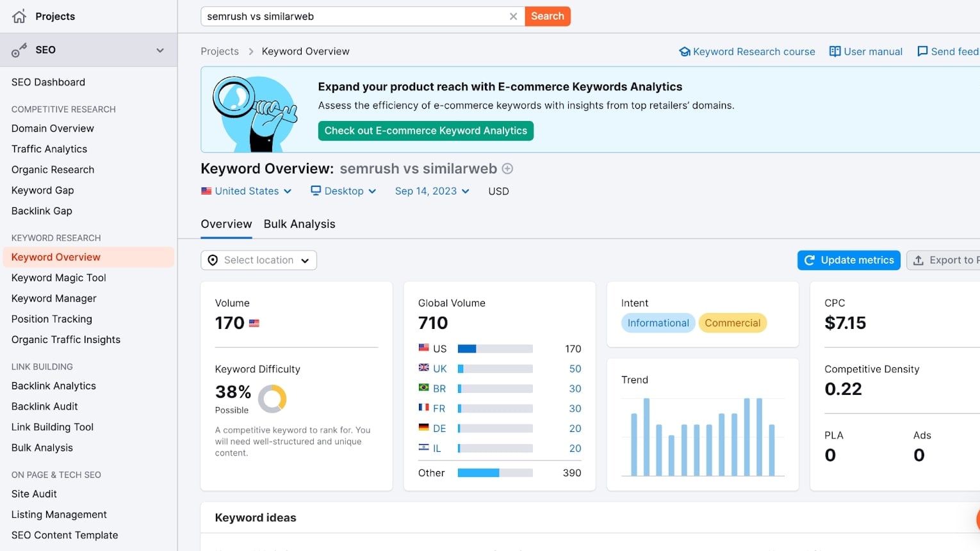Click the France flag in Global Volume
980x551 pixels.
tap(424, 408)
